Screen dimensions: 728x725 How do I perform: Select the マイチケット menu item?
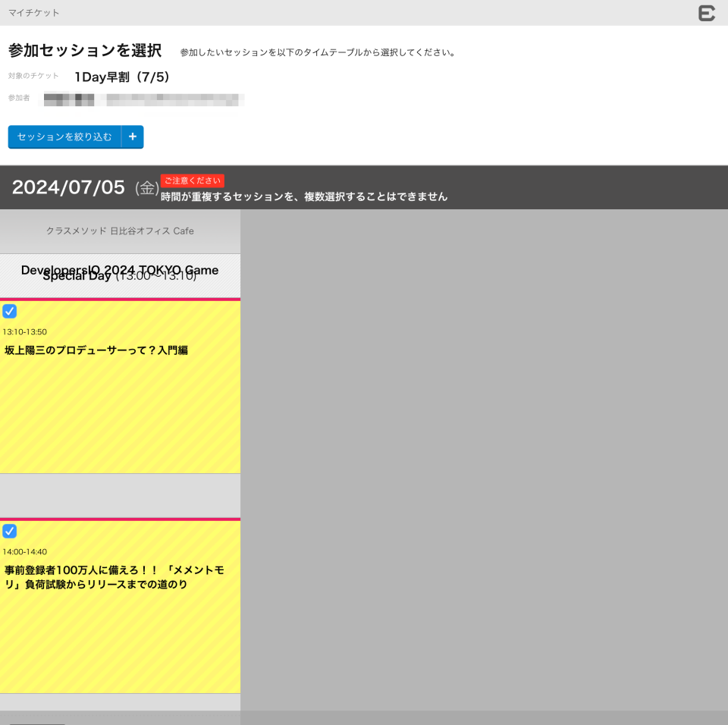tap(34, 13)
